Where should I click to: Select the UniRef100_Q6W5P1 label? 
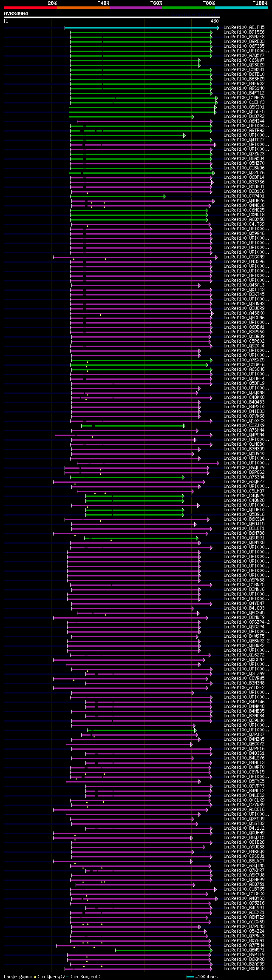[244, 950]
